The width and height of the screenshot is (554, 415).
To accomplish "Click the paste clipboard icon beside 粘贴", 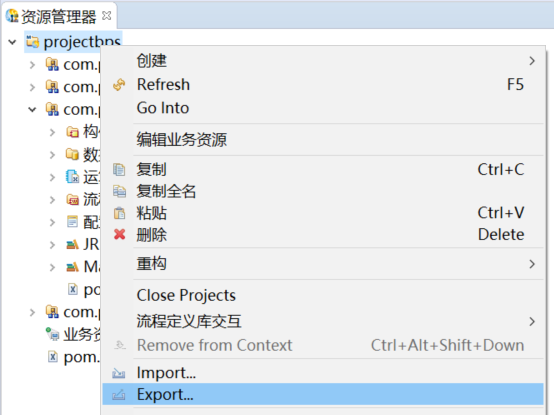I will click(x=119, y=213).
